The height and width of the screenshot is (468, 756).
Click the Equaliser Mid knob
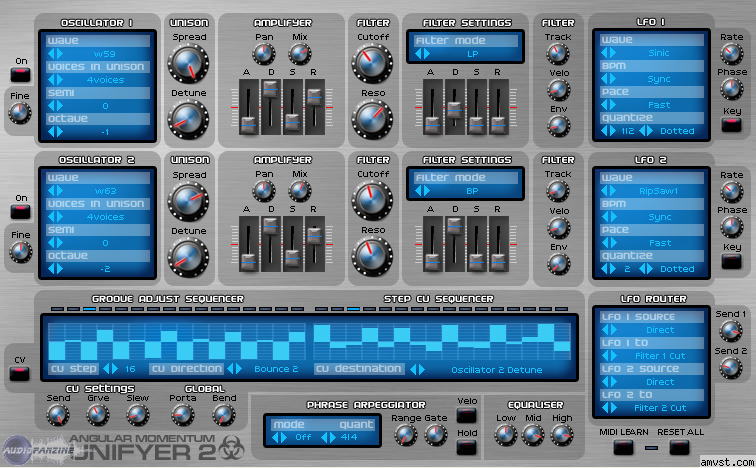pos(533,433)
